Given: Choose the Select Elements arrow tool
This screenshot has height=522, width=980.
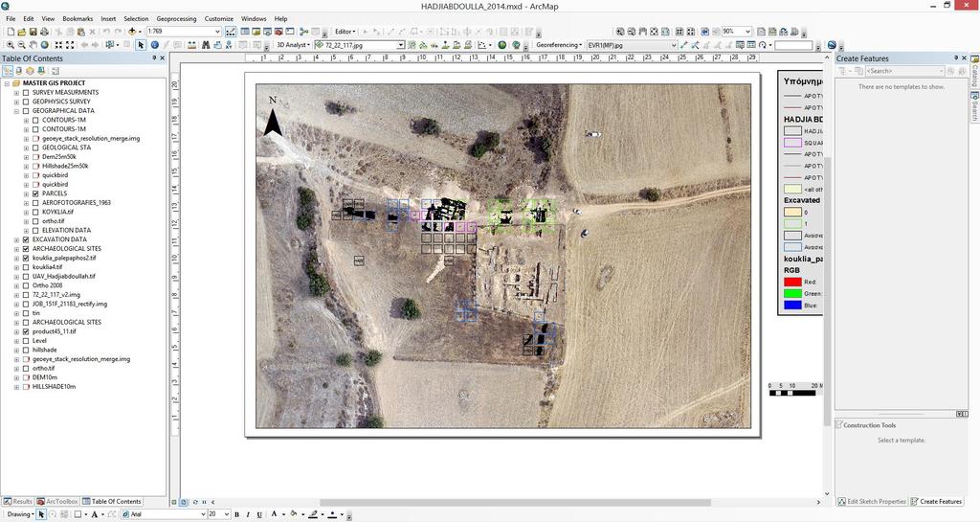Looking at the screenshot, I should pos(141,45).
